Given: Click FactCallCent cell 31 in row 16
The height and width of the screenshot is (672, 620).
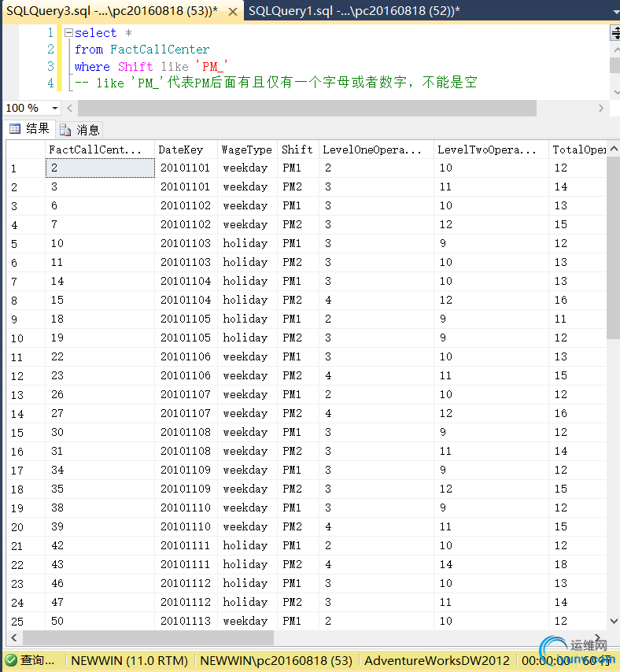Looking at the screenshot, I should [100, 452].
